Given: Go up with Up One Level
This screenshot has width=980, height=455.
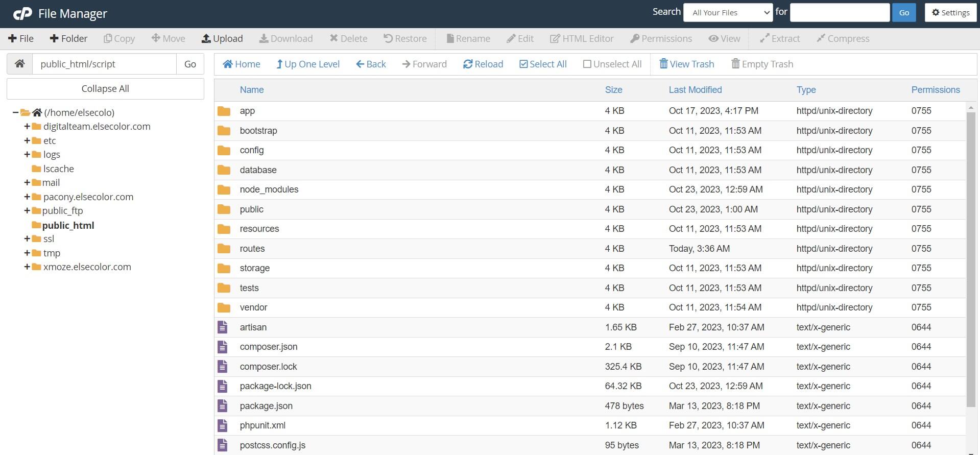Looking at the screenshot, I should 308,64.
